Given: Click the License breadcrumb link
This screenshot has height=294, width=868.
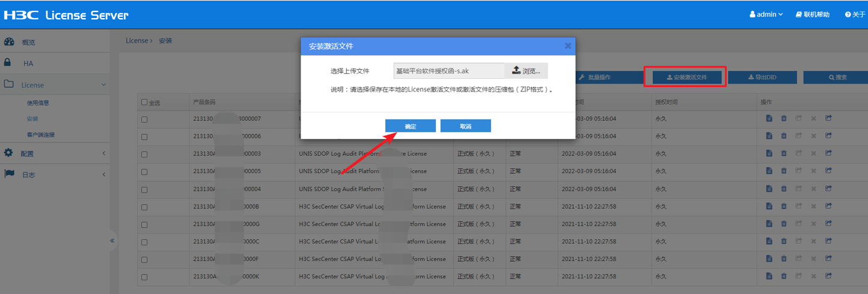Looking at the screenshot, I should pos(136,41).
